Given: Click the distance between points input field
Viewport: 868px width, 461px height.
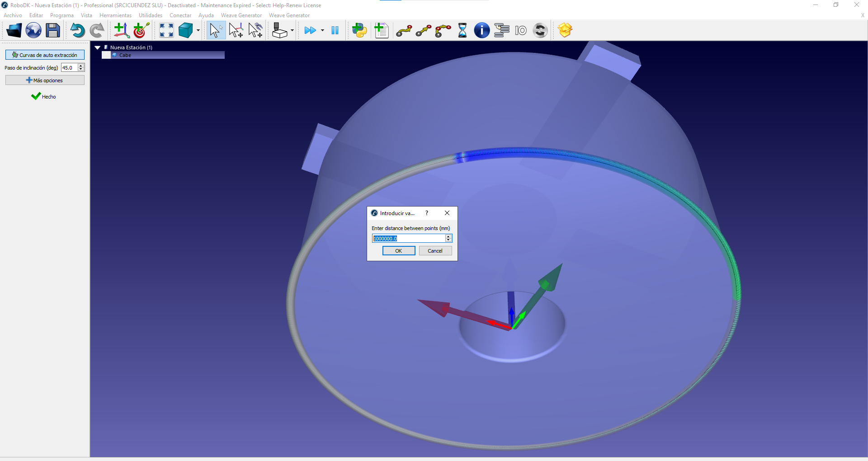Looking at the screenshot, I should 408,239.
